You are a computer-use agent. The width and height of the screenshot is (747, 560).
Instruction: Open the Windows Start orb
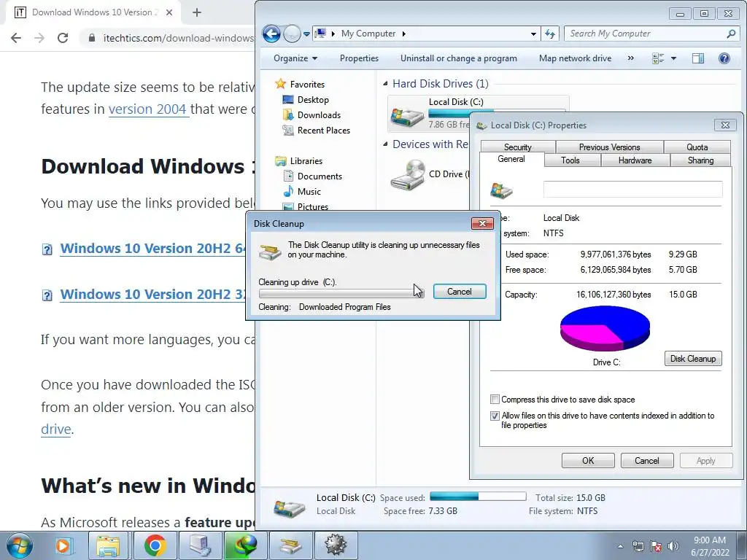coord(20,545)
